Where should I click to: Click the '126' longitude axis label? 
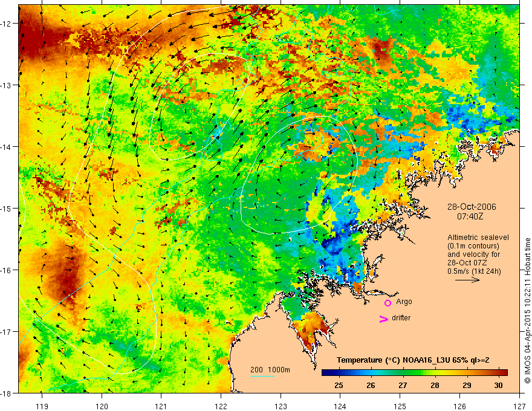pyautogui.click(x=459, y=406)
